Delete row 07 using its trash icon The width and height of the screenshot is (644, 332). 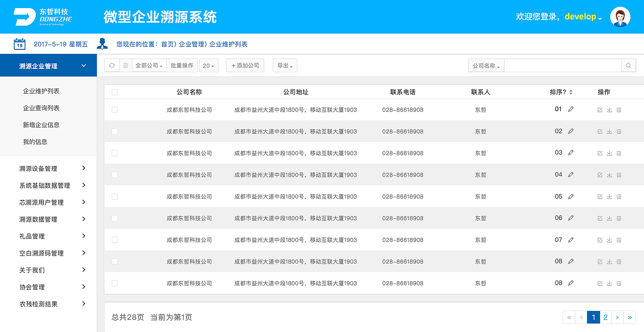pos(619,240)
